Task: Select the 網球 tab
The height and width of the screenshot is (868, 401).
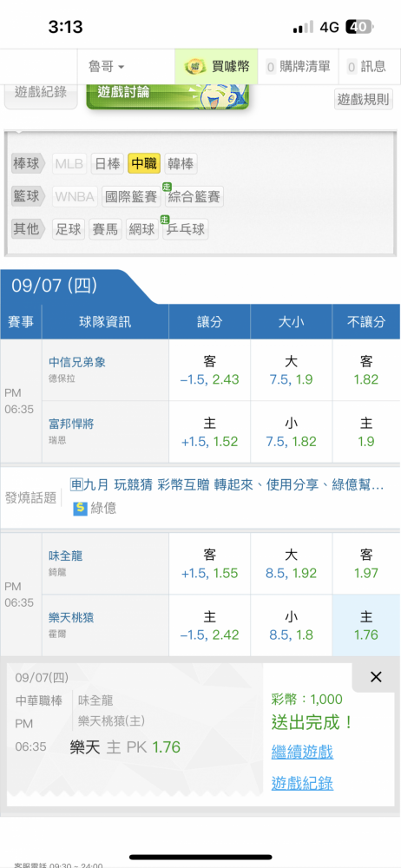Action: [142, 229]
